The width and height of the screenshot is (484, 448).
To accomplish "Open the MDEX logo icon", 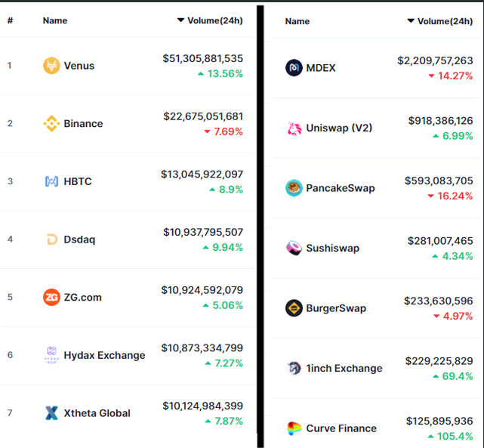I will pyautogui.click(x=294, y=68).
